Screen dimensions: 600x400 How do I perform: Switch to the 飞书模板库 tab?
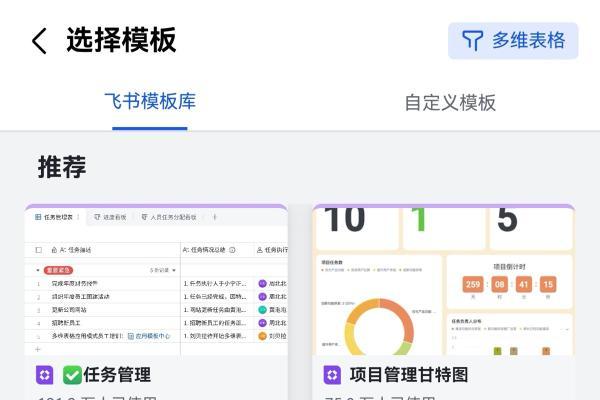click(150, 102)
